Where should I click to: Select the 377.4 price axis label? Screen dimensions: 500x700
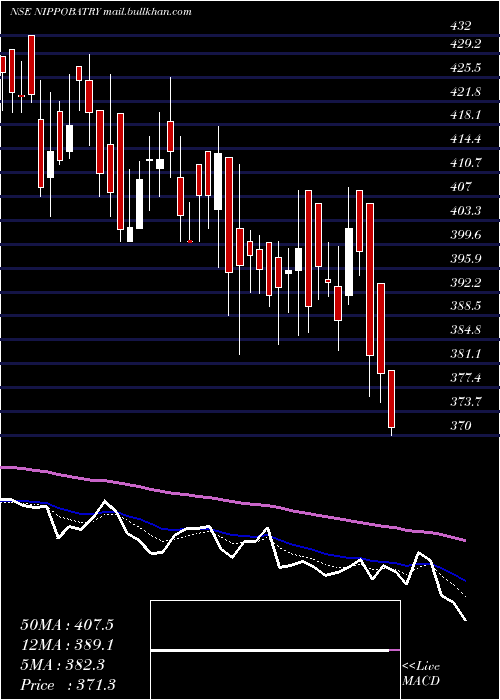pos(465,378)
